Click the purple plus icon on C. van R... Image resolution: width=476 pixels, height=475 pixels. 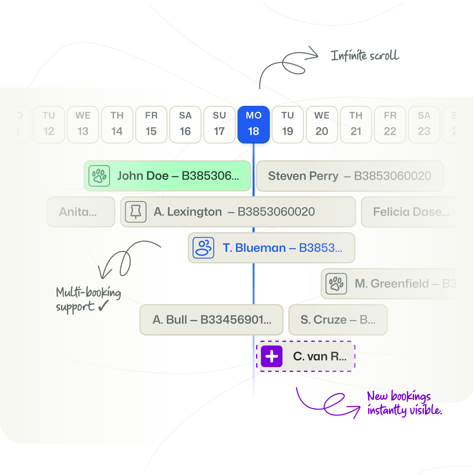tap(272, 357)
